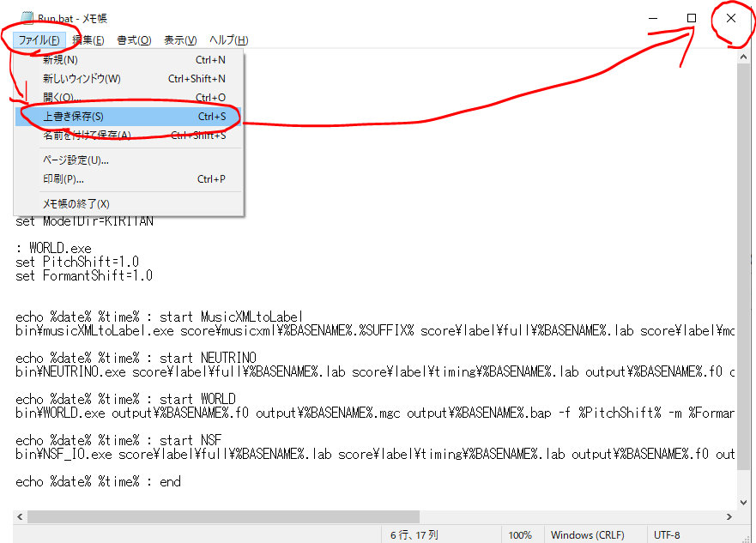Click the bin¥NSF_IO.exe command line

[375, 454]
